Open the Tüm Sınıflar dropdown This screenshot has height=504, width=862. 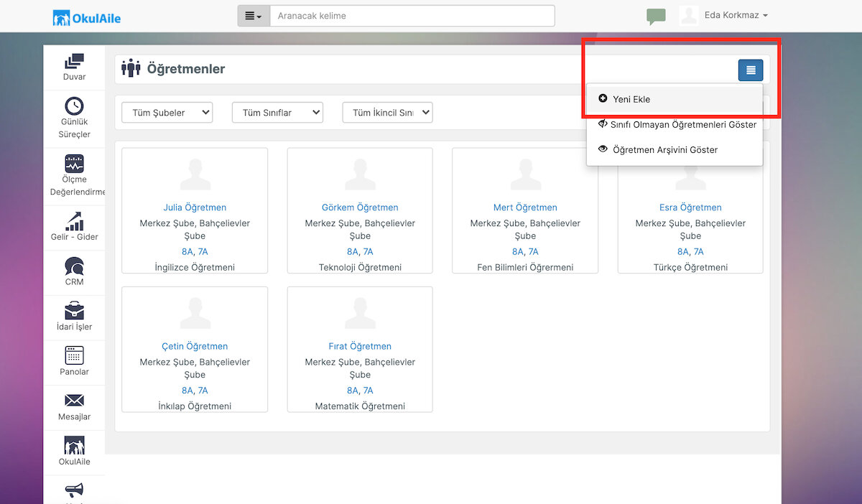coord(277,113)
